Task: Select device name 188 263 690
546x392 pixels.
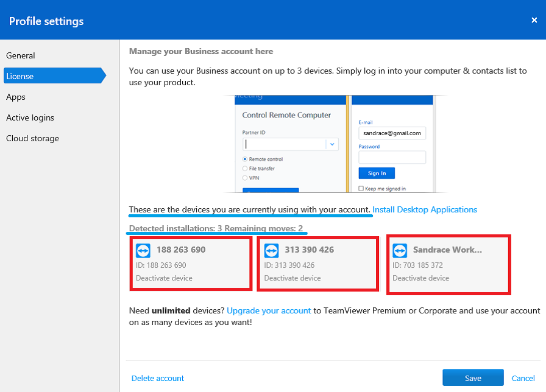Action: (x=181, y=250)
